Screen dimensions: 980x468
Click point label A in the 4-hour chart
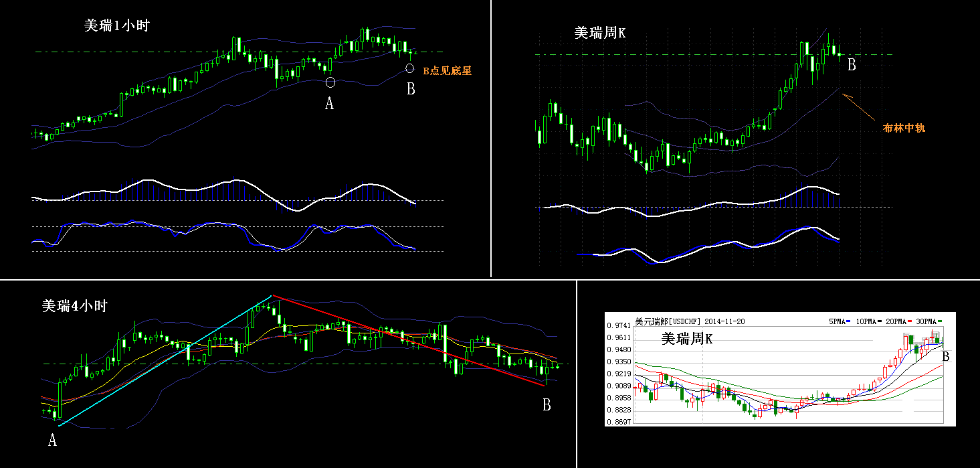(52, 440)
